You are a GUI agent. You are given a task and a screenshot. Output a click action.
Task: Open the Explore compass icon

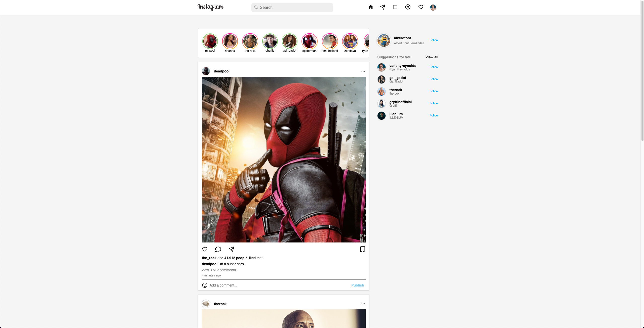click(x=408, y=7)
